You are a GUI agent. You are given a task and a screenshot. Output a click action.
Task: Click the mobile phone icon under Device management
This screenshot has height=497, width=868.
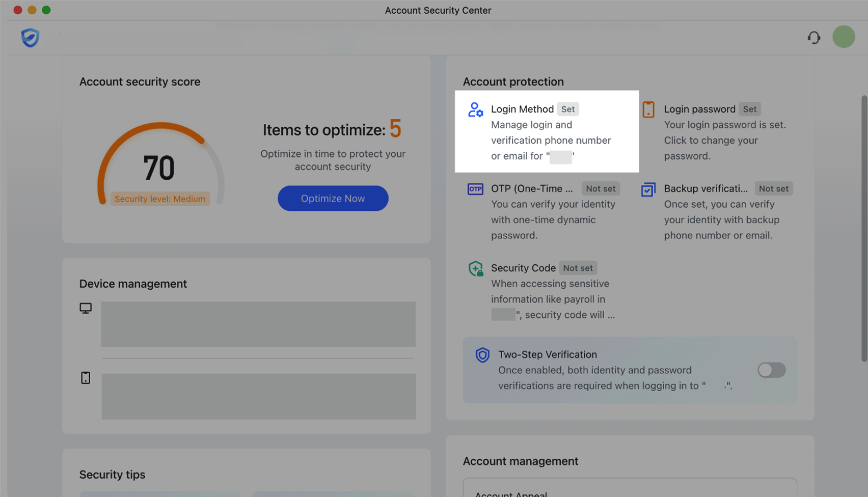(86, 377)
